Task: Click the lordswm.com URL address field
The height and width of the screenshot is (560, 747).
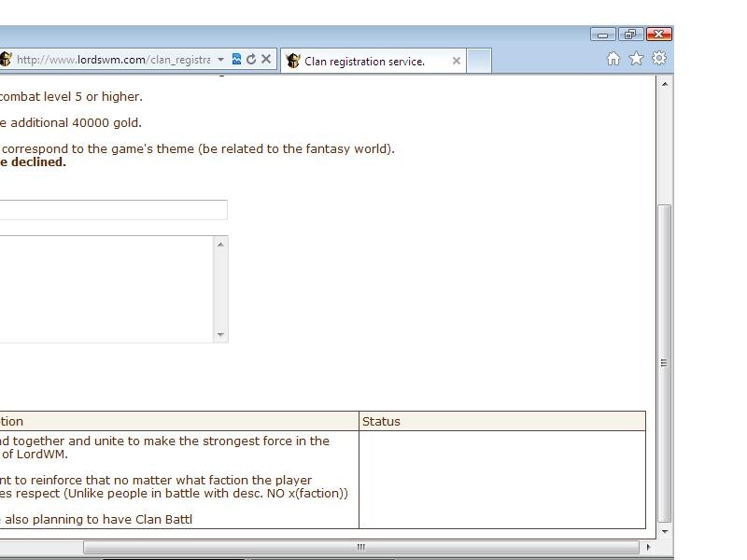Action: tap(112, 60)
